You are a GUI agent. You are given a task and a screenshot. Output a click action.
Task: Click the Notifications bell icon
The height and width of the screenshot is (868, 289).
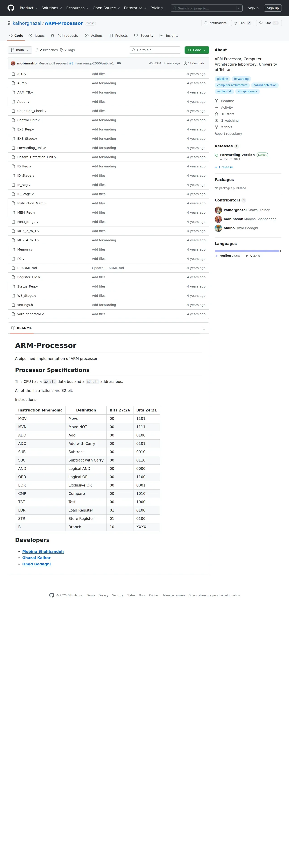(x=206, y=23)
